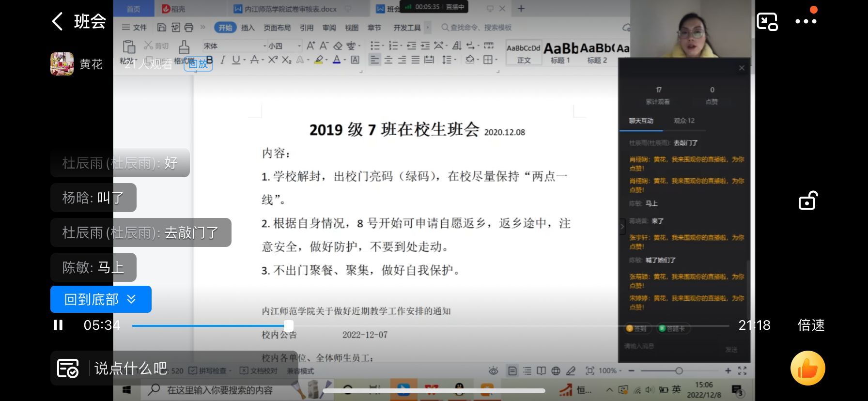The height and width of the screenshot is (401, 868).
Task: Open the three-dot more options menu
Action: coord(806,21)
